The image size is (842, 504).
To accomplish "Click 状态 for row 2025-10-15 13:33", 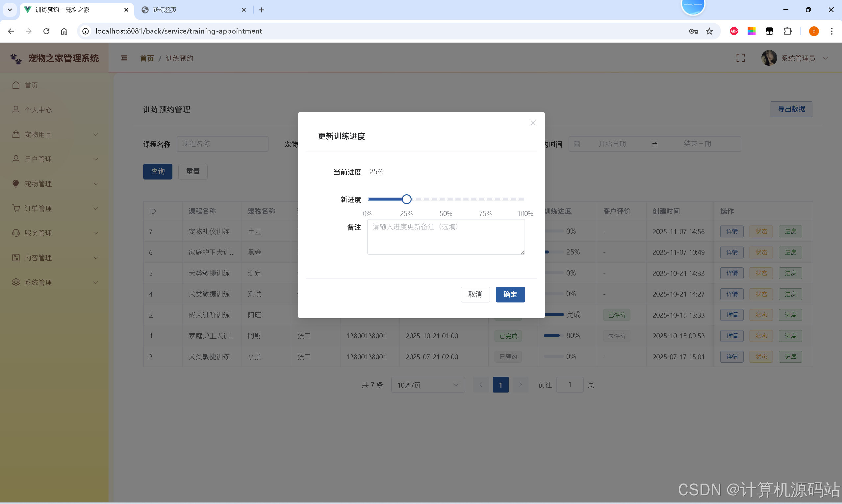I will (x=761, y=315).
